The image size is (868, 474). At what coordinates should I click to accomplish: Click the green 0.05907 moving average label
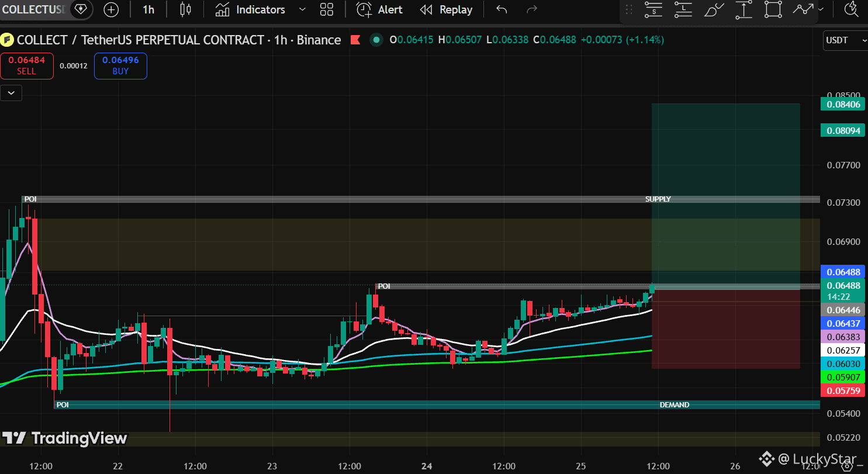coord(843,377)
